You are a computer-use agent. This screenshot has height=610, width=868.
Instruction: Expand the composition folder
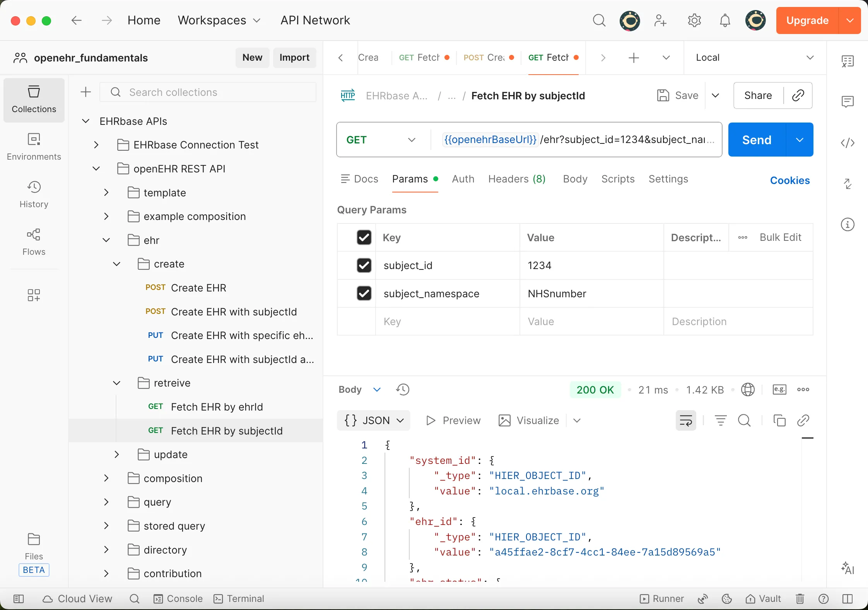(x=106, y=478)
